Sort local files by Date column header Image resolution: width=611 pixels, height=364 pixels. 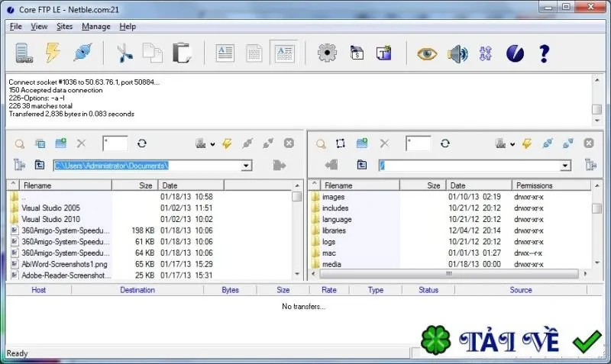[x=191, y=185]
